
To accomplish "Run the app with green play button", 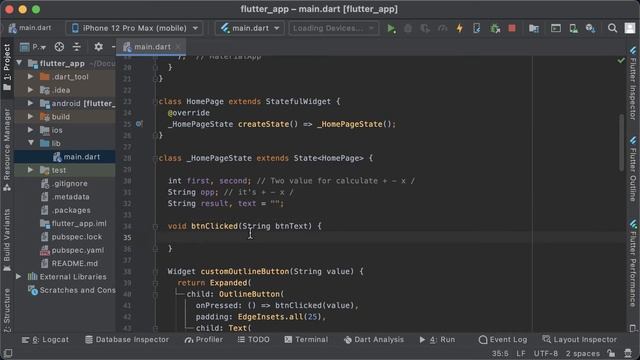I will coord(391,28).
